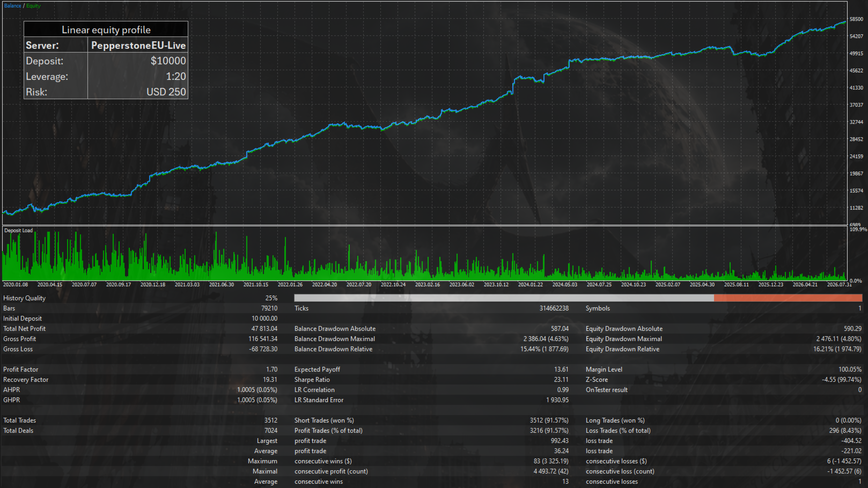868x488 pixels.
Task: Select the Equity Drawdown Maximal value
Action: pyautogui.click(x=838, y=339)
